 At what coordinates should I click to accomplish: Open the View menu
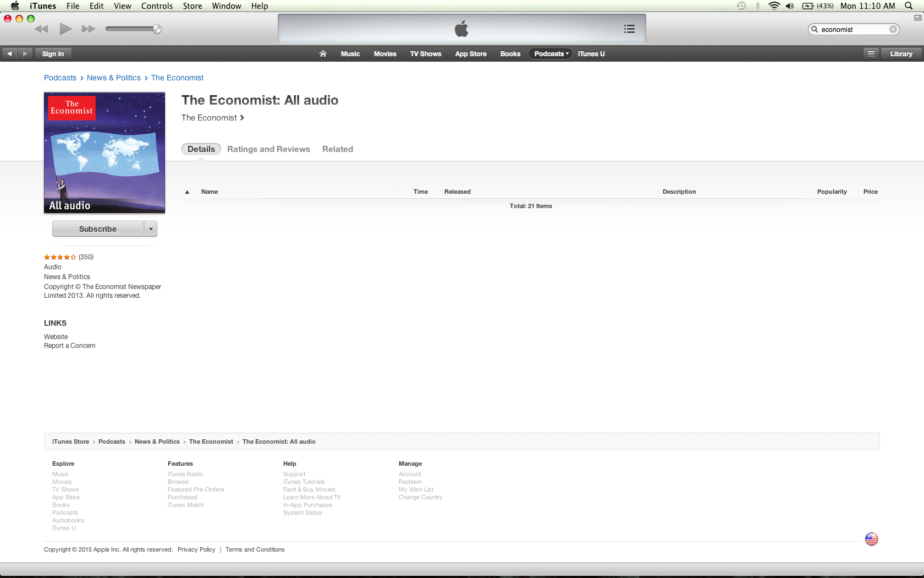coord(123,6)
